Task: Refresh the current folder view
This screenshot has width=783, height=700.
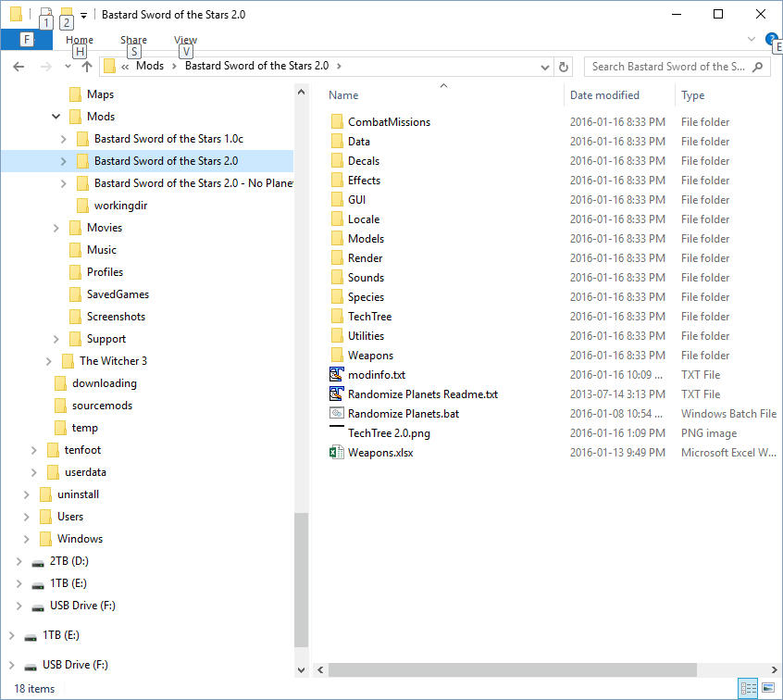Action: tap(564, 67)
